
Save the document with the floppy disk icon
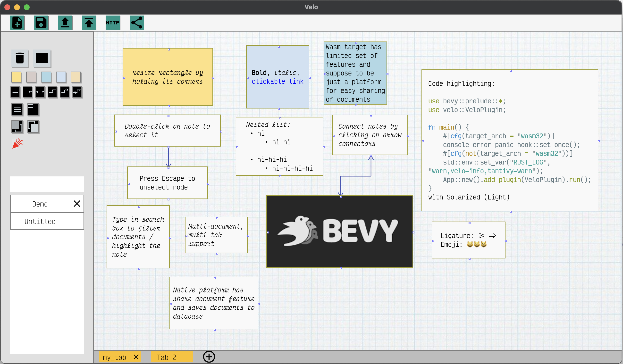[41, 23]
